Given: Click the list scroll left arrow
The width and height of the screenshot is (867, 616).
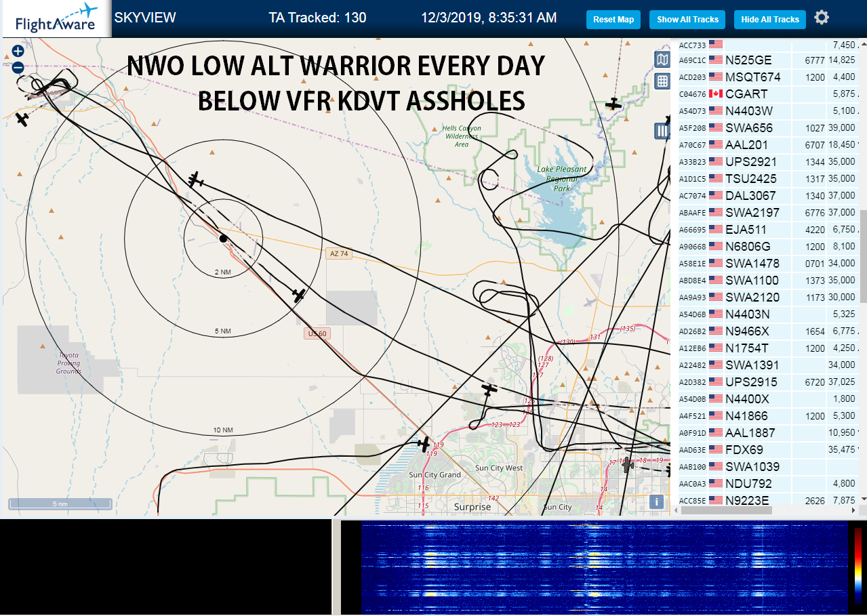Looking at the screenshot, I should tap(675, 510).
